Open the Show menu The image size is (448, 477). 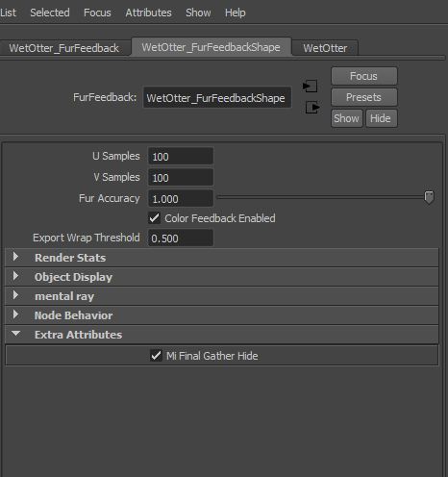(x=198, y=13)
